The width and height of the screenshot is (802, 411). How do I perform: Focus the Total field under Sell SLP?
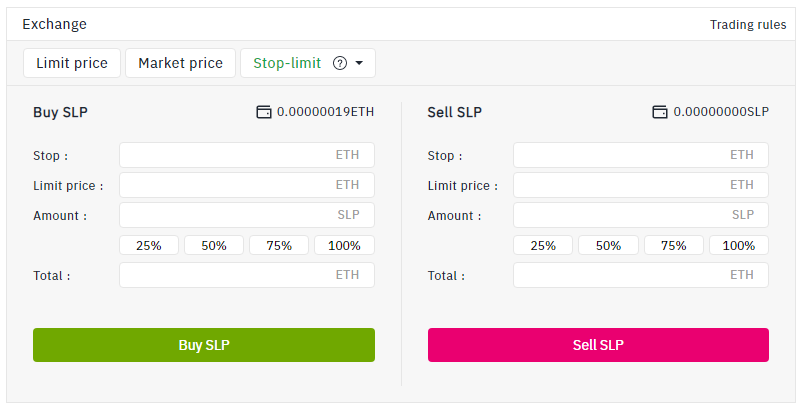coord(641,275)
